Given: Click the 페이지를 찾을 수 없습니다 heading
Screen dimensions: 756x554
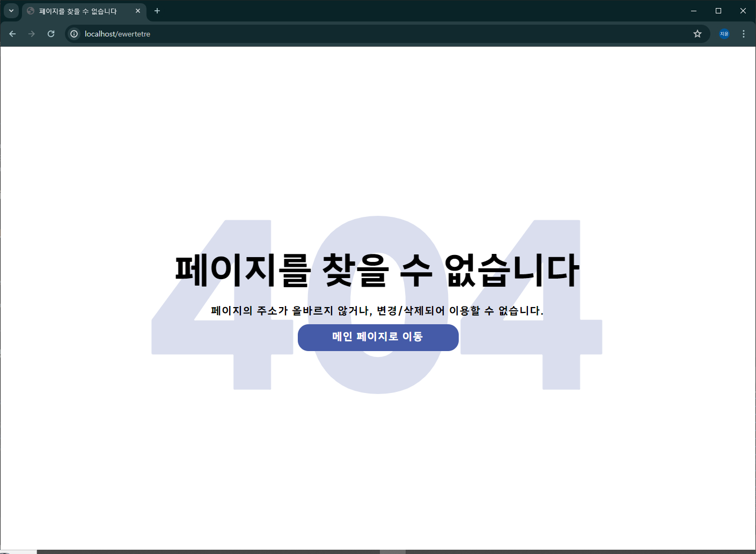Looking at the screenshot, I should coord(378,271).
